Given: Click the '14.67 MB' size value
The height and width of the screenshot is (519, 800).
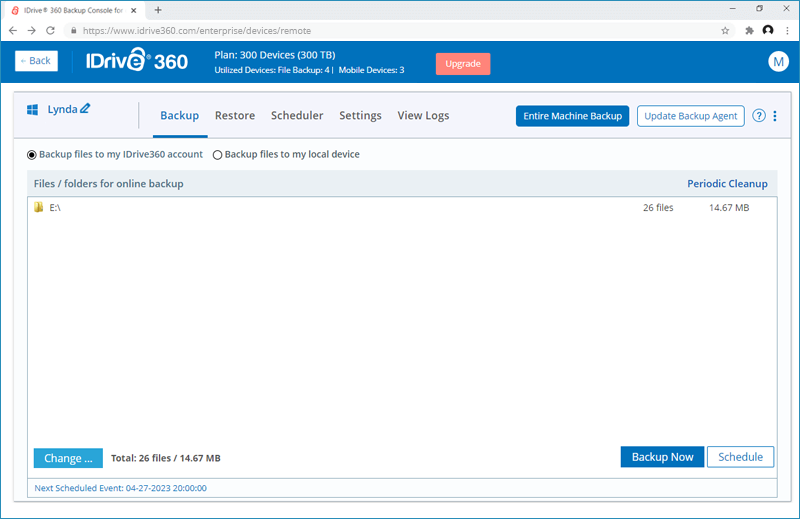Looking at the screenshot, I should pyautogui.click(x=729, y=208).
